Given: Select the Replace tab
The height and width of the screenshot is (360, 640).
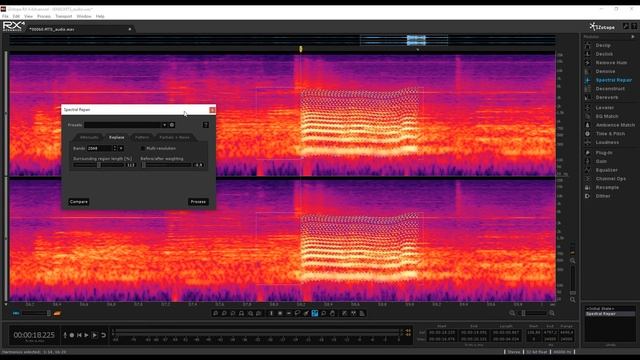Looking at the screenshot, I should 116,138.
